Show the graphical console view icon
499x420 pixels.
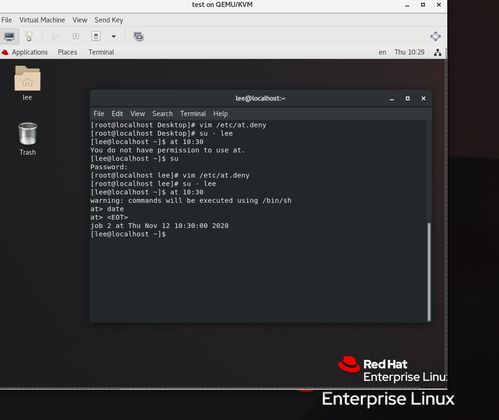pos(9,36)
